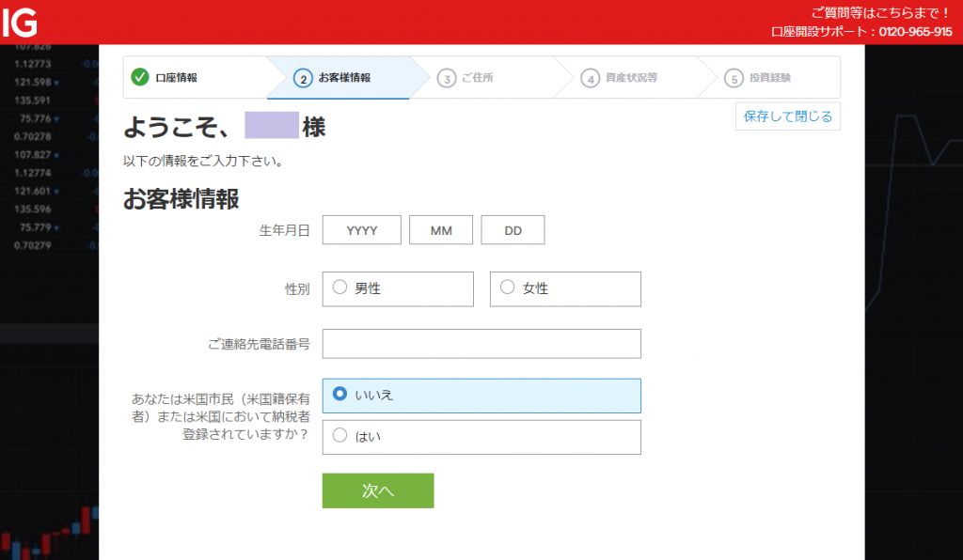Click the step 2 circle icon
This screenshot has width=963, height=560.
point(303,79)
